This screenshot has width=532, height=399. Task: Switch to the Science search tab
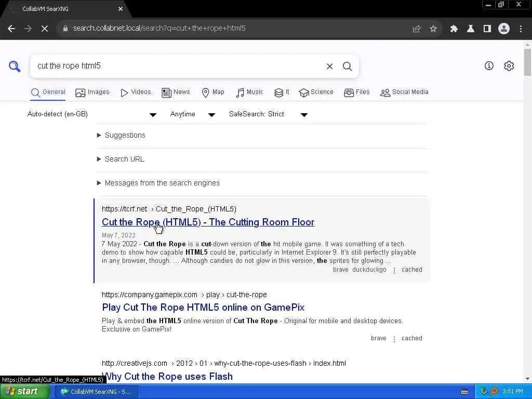[316, 92]
